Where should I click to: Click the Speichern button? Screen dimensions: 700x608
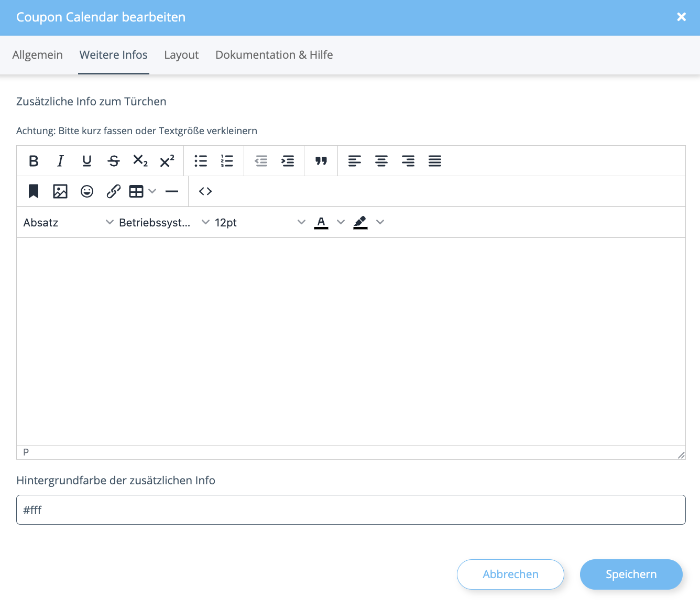(631, 574)
